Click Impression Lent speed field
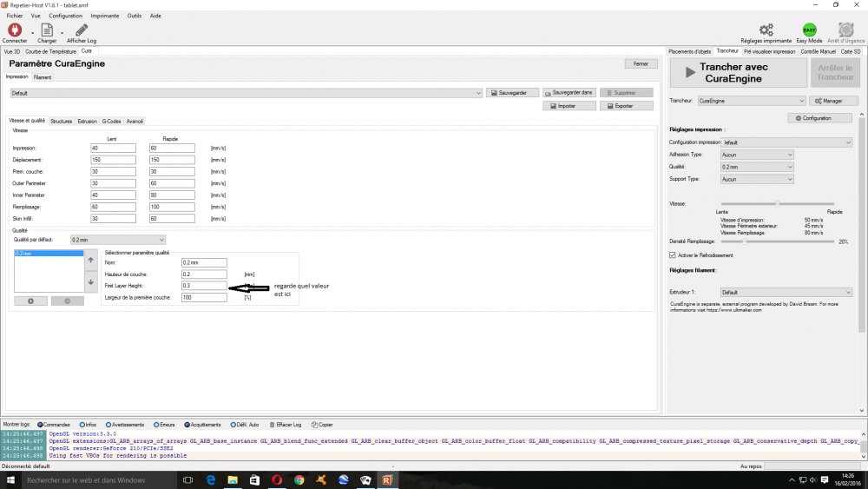Screen dimensions: 868x489 coord(113,148)
